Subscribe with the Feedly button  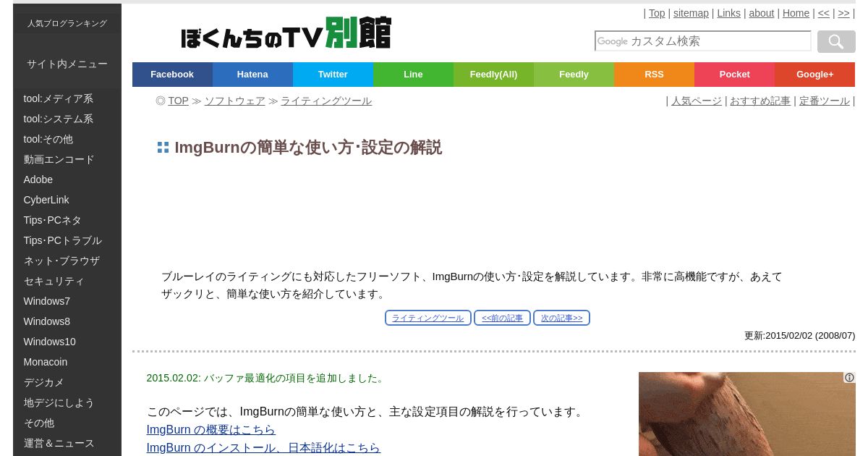[574, 75]
